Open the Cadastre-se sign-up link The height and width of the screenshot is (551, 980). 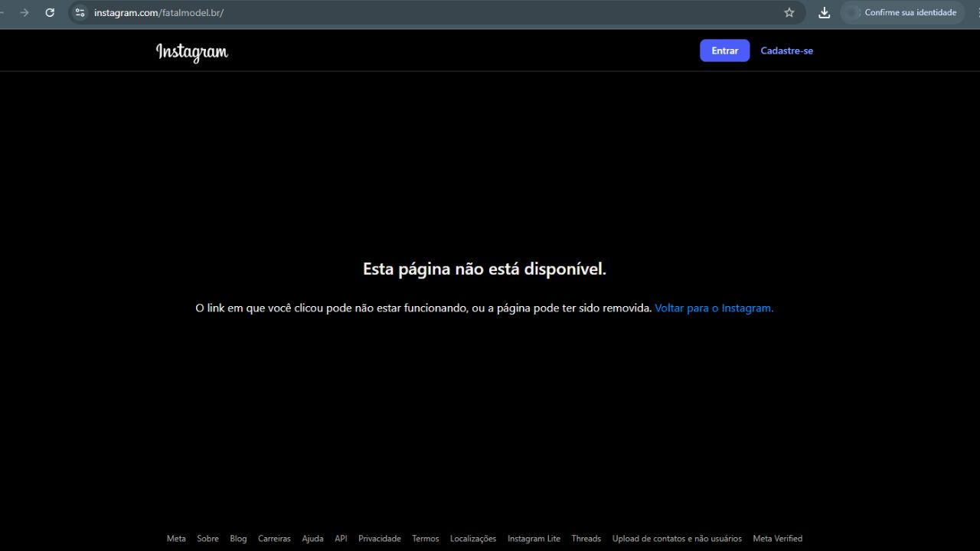(x=786, y=51)
